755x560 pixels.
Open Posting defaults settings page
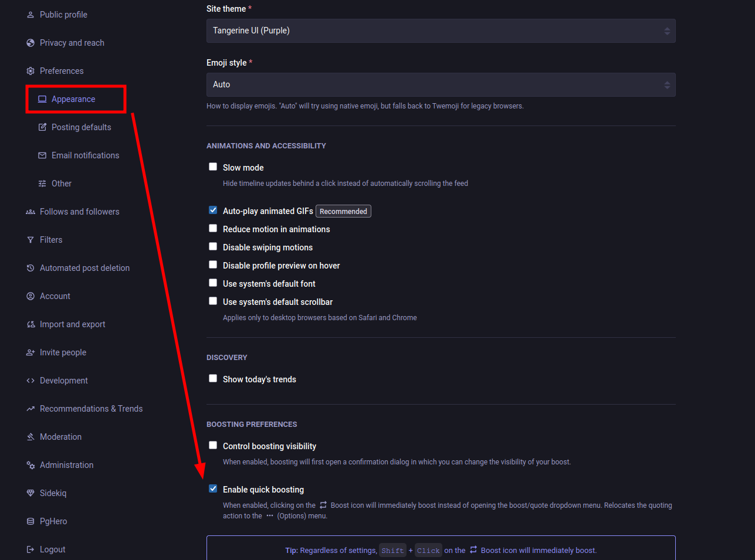tap(81, 127)
